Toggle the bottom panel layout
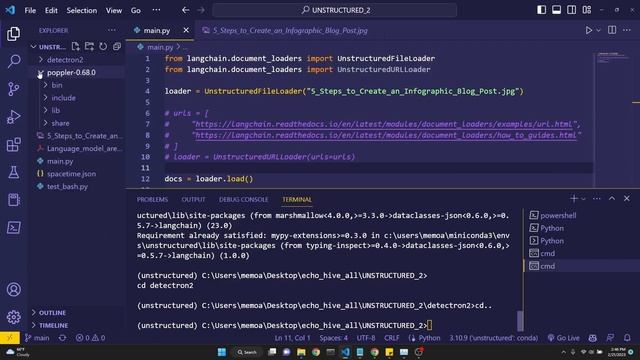 556,10
